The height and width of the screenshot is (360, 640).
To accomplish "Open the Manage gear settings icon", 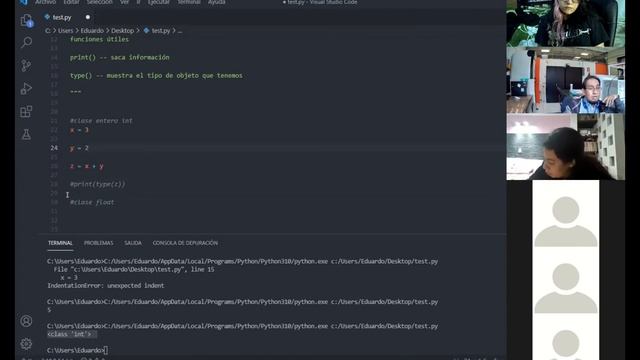I will [x=26, y=344].
